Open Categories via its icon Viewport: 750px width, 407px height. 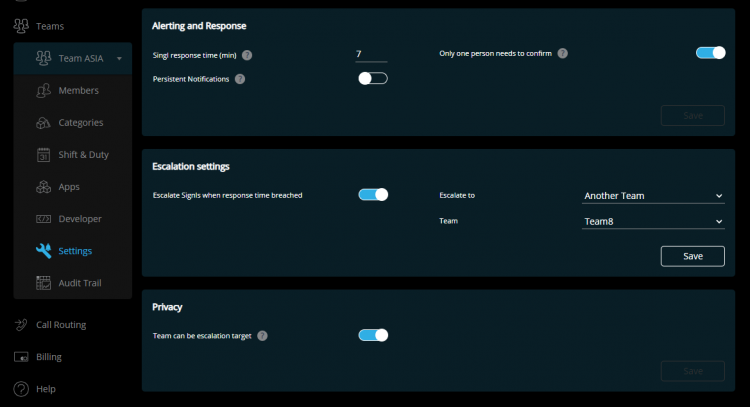pos(43,122)
